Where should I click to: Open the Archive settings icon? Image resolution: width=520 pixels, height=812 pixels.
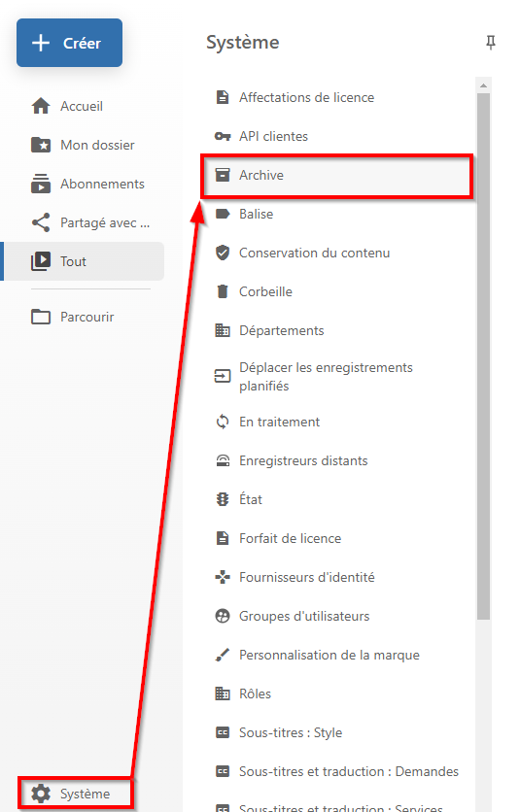223,175
